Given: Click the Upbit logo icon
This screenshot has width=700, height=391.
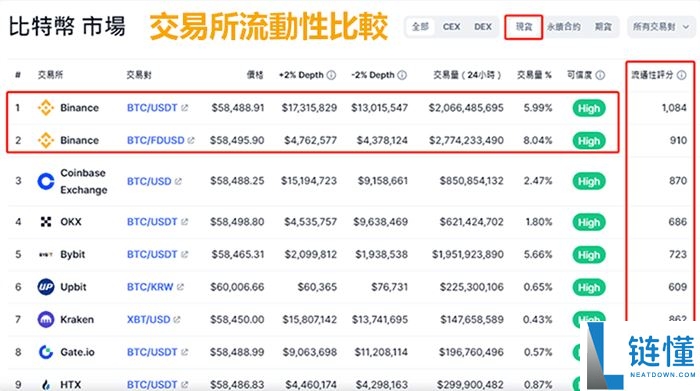Looking at the screenshot, I should tap(46, 287).
